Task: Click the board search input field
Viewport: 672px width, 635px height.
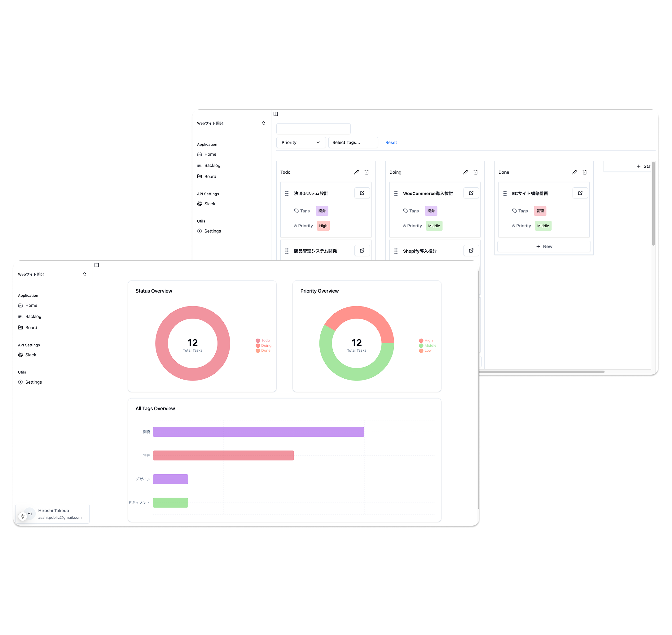Action: click(x=313, y=128)
